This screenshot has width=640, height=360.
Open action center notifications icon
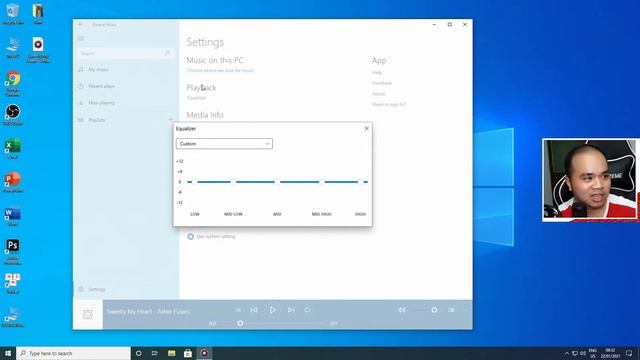point(629,353)
